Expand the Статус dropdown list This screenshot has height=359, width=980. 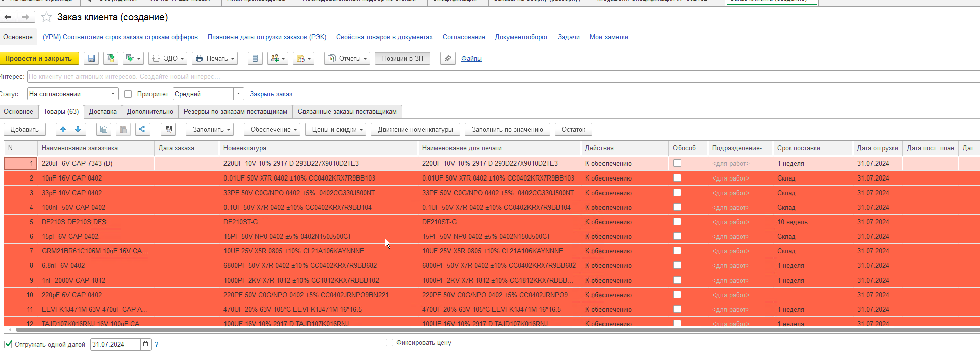[x=113, y=94]
